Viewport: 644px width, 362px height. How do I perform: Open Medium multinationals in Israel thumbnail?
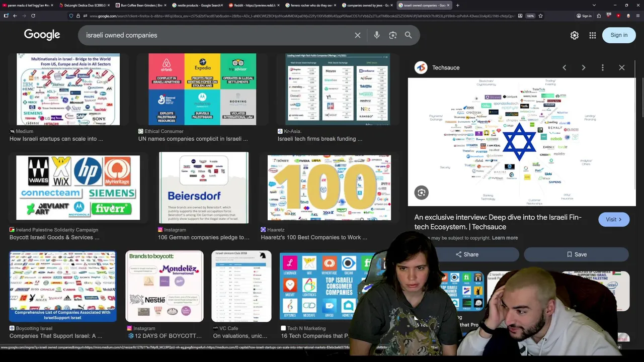(x=68, y=89)
